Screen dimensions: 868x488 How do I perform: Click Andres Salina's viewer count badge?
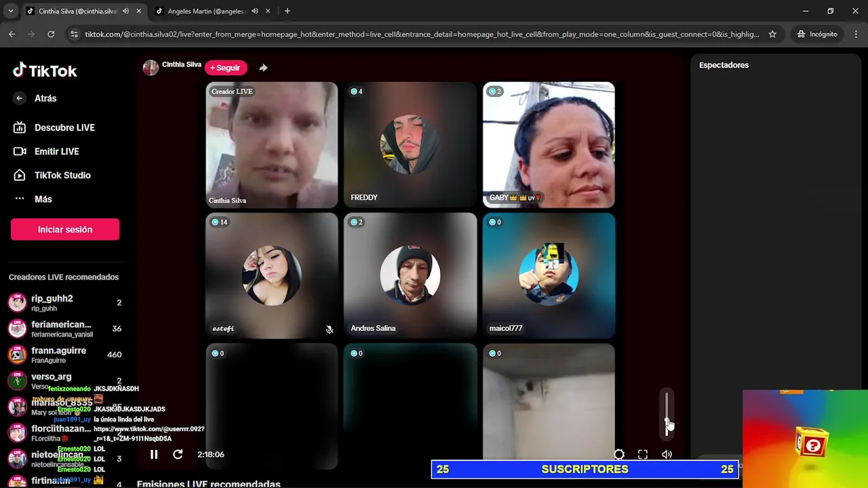[x=357, y=222]
